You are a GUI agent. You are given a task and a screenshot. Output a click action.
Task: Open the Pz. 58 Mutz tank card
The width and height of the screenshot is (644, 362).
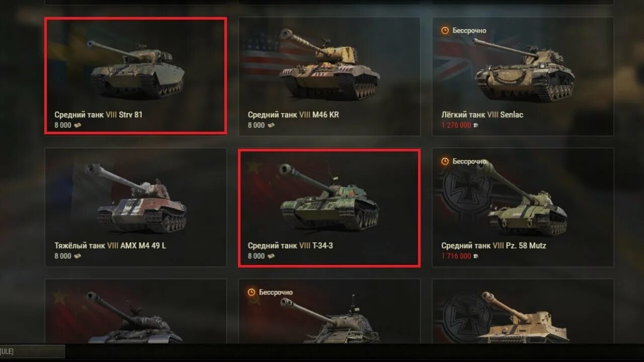[x=523, y=207]
